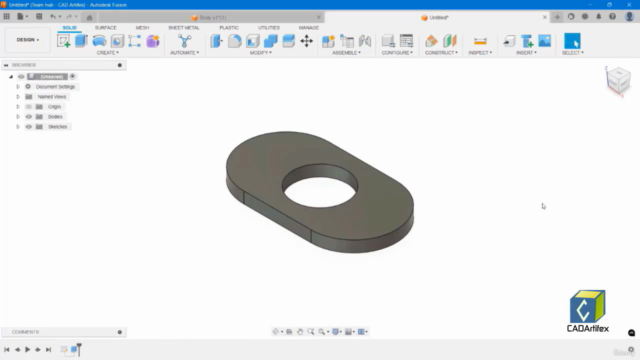
Task: Open the Construct dropdown menu
Action: pyautogui.click(x=441, y=53)
